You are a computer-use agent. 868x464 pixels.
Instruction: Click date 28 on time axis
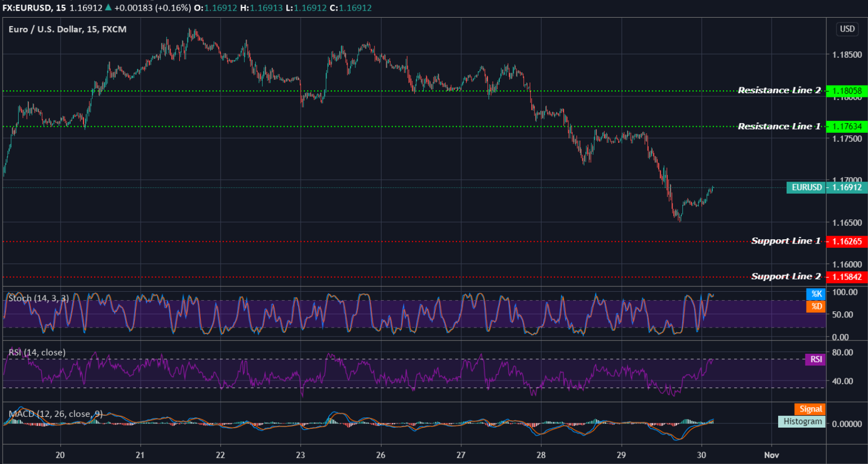pyautogui.click(x=541, y=455)
